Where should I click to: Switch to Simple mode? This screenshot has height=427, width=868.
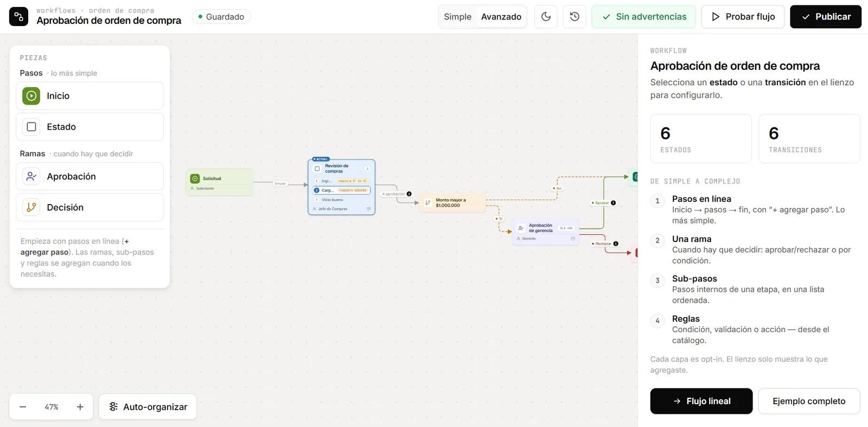[457, 17]
